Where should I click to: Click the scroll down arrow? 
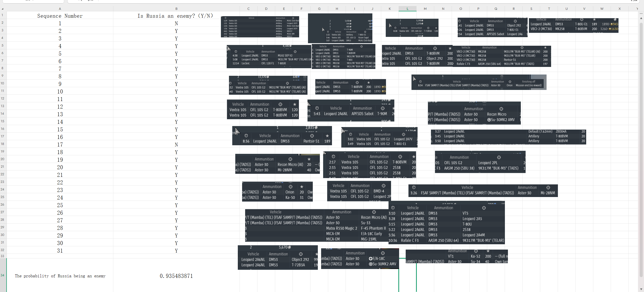coord(641,289)
